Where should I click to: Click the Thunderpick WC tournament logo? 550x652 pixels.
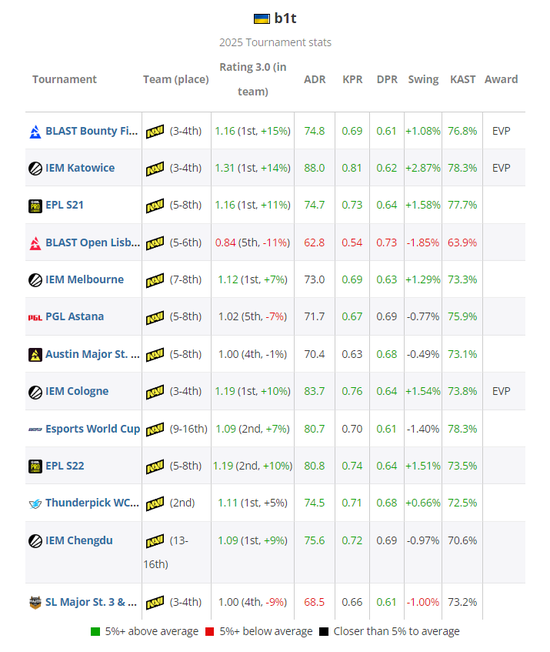coord(35,504)
